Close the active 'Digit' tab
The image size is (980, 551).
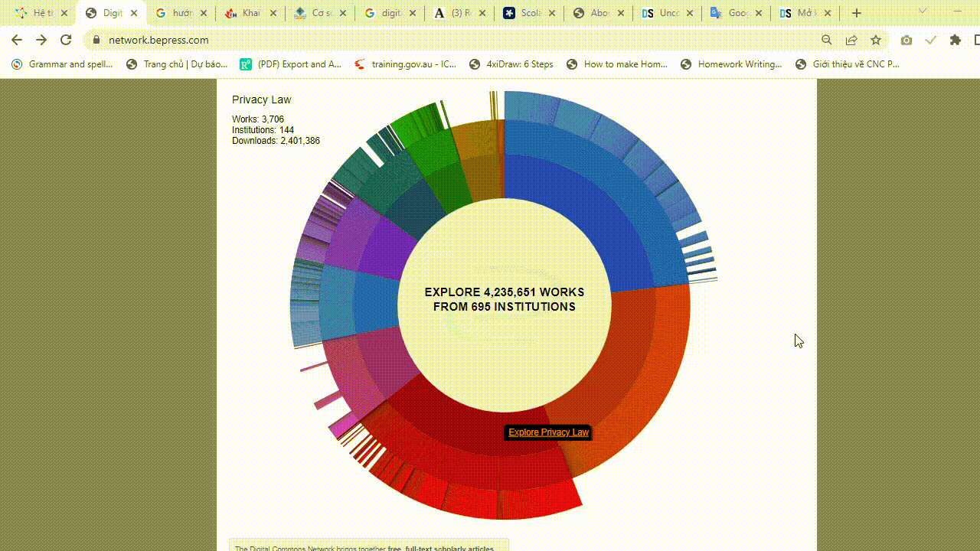[x=133, y=13]
